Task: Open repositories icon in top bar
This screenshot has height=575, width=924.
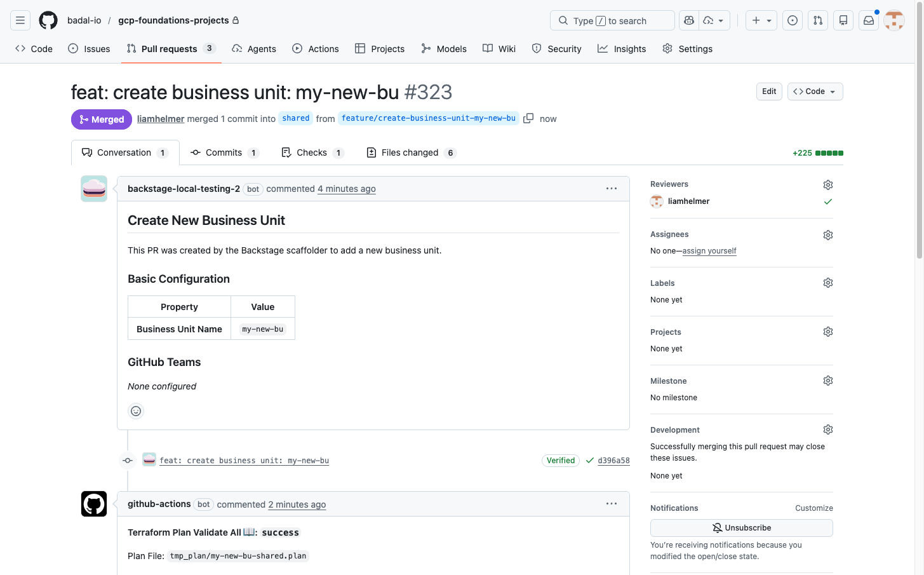Action: click(843, 20)
